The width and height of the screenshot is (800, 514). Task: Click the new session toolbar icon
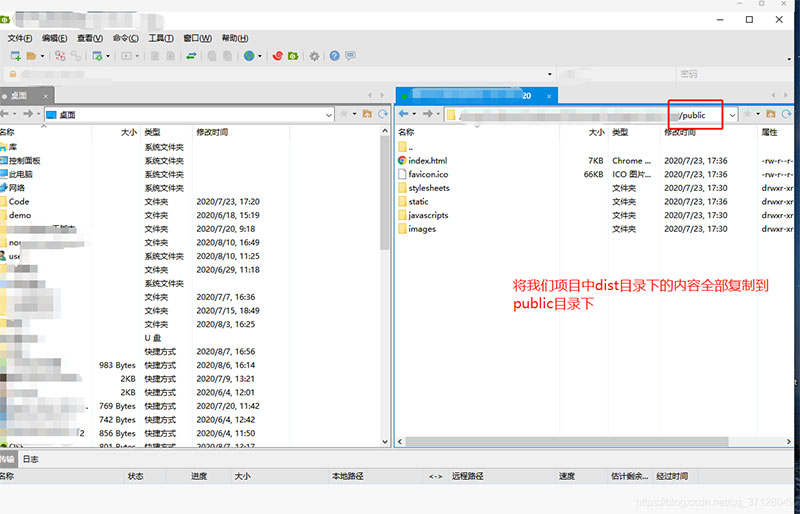point(15,56)
